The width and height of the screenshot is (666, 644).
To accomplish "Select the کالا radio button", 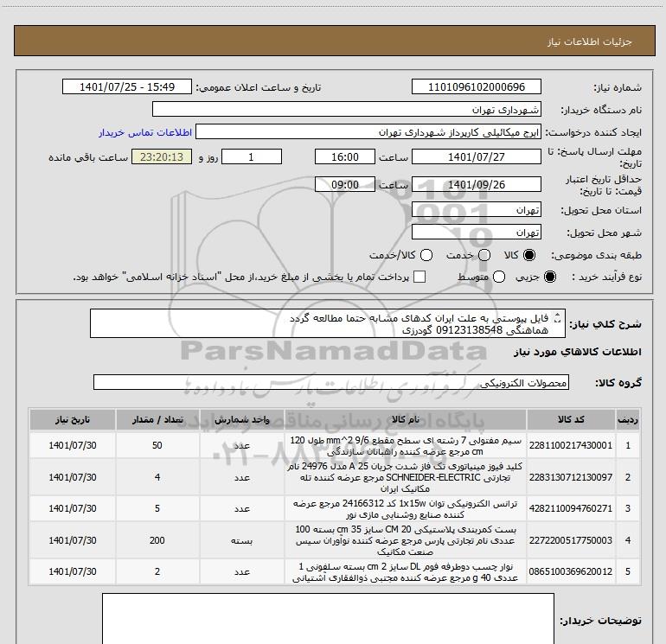I will (x=529, y=255).
